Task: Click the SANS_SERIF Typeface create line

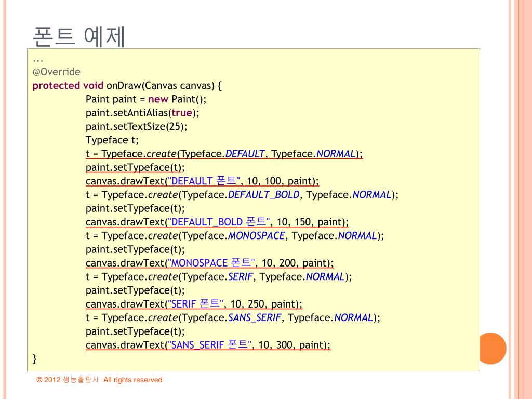Action: click(x=233, y=317)
